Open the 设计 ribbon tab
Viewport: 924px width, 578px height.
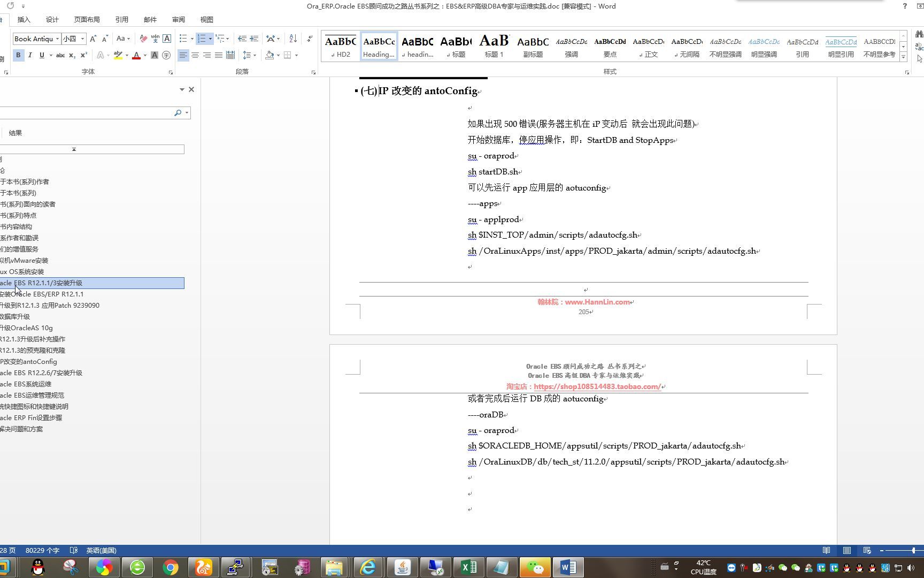tap(52, 20)
